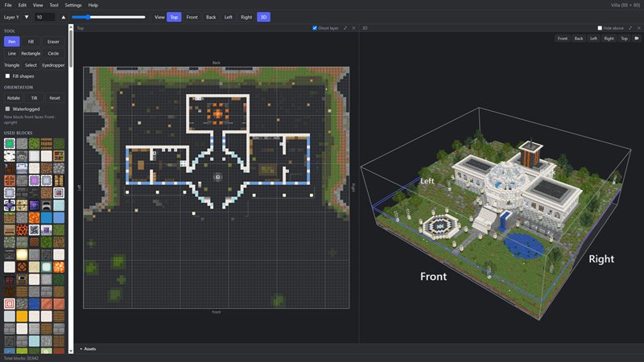Viewport: 644px width, 362px height.
Task: Pick the bookshelf block in Used Blocks
Action: [59, 155]
